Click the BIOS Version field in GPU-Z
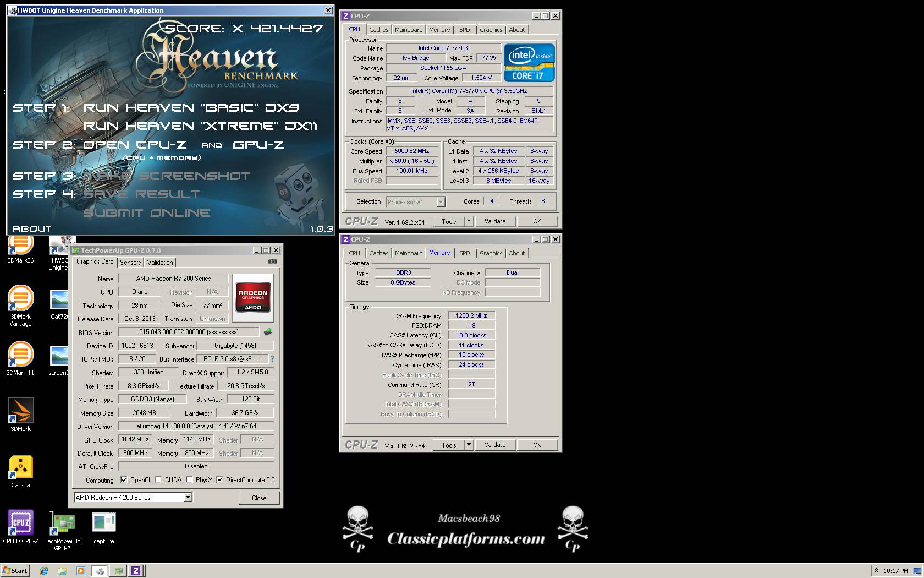The height and width of the screenshot is (578, 924). click(188, 332)
